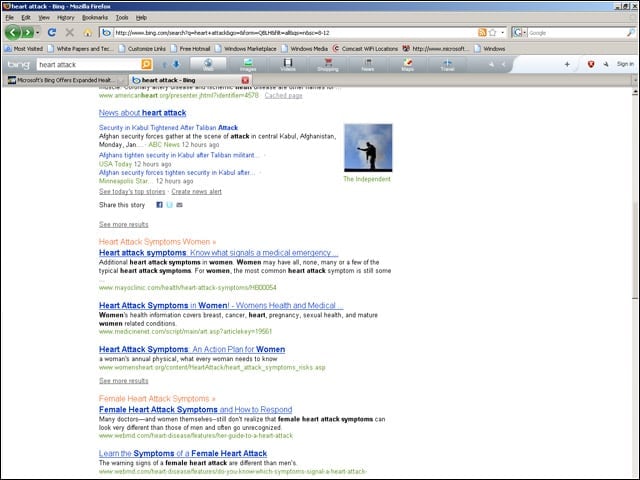The width and height of the screenshot is (640, 480).
Task: Open the Comcast WiFi Locations bookmark
Action: pyautogui.click(x=365, y=49)
